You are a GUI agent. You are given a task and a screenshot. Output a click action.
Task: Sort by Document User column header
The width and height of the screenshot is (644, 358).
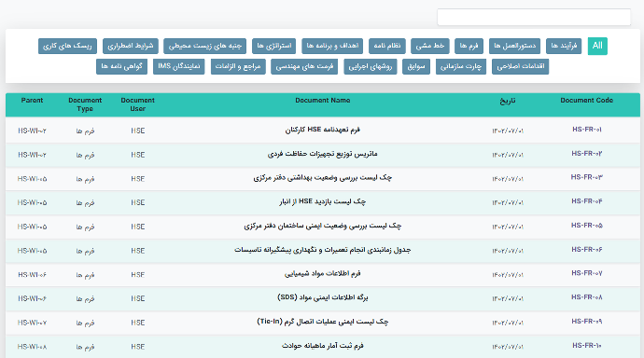point(137,104)
